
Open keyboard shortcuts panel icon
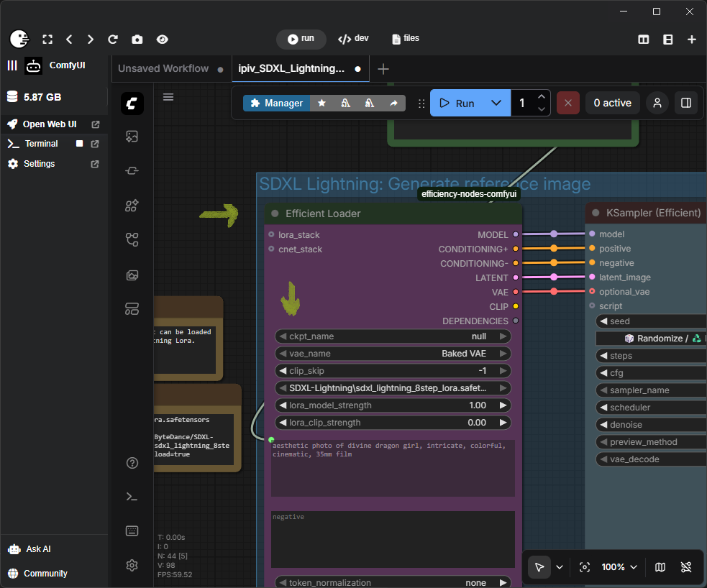click(132, 530)
